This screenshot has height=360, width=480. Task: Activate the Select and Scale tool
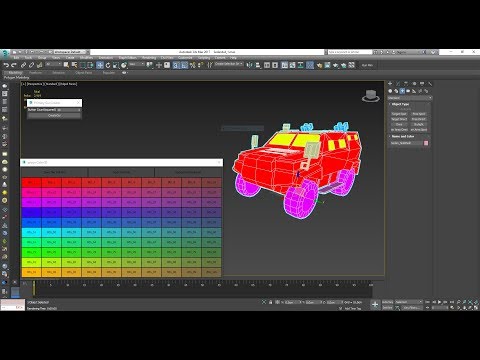(x=116, y=65)
